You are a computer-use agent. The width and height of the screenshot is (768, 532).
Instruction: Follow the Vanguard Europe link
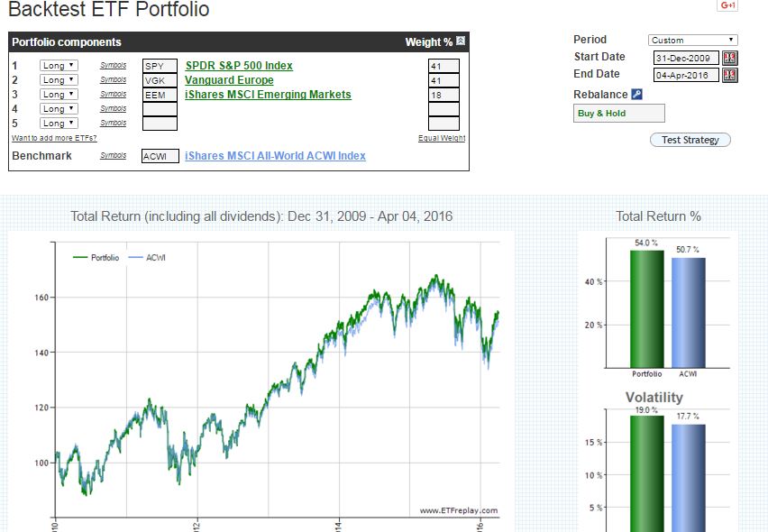(x=229, y=80)
